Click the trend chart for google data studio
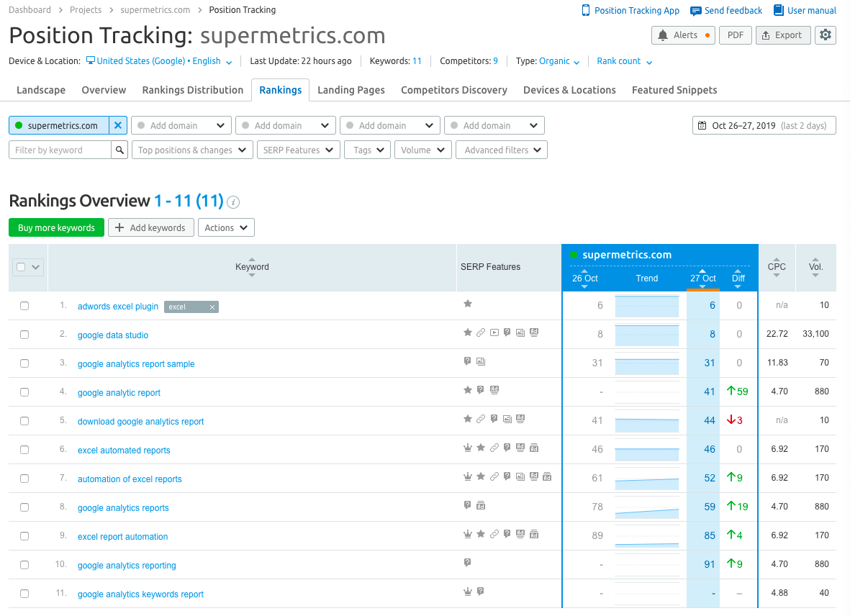850x616 pixels. [647, 335]
